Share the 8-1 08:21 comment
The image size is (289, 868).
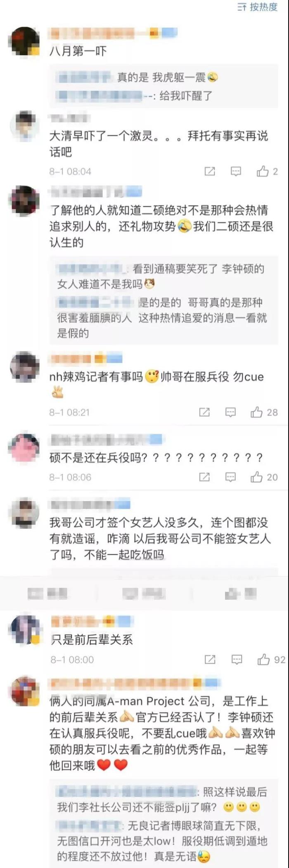tap(204, 412)
